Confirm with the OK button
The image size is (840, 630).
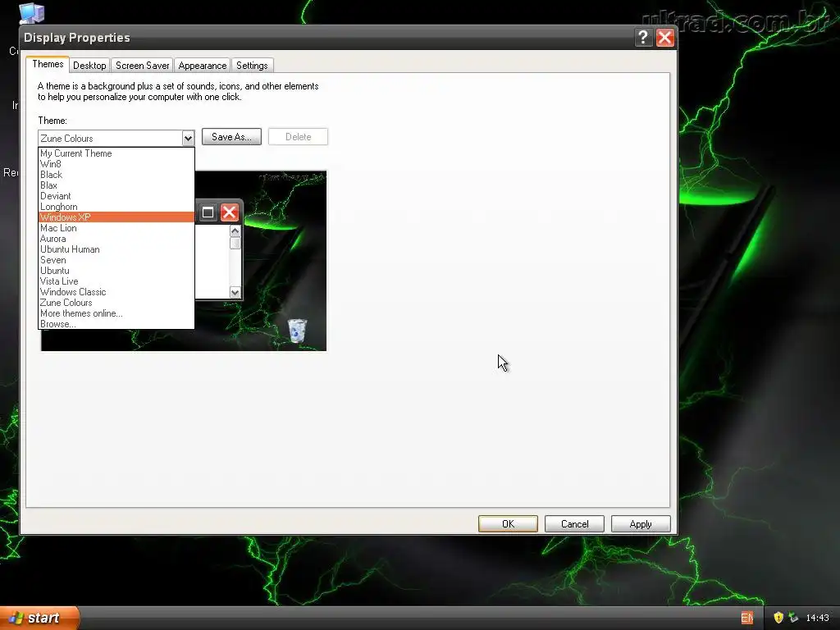pos(508,524)
